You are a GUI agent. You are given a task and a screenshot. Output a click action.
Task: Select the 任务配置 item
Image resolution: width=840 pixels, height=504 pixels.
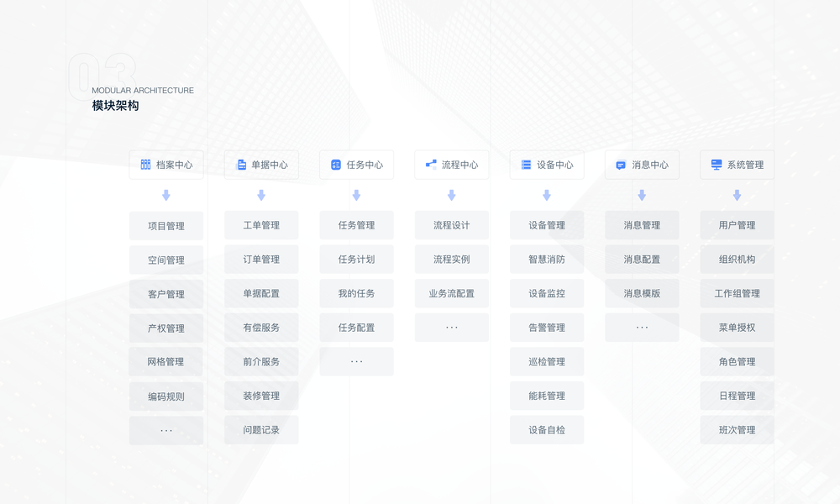[x=356, y=328]
